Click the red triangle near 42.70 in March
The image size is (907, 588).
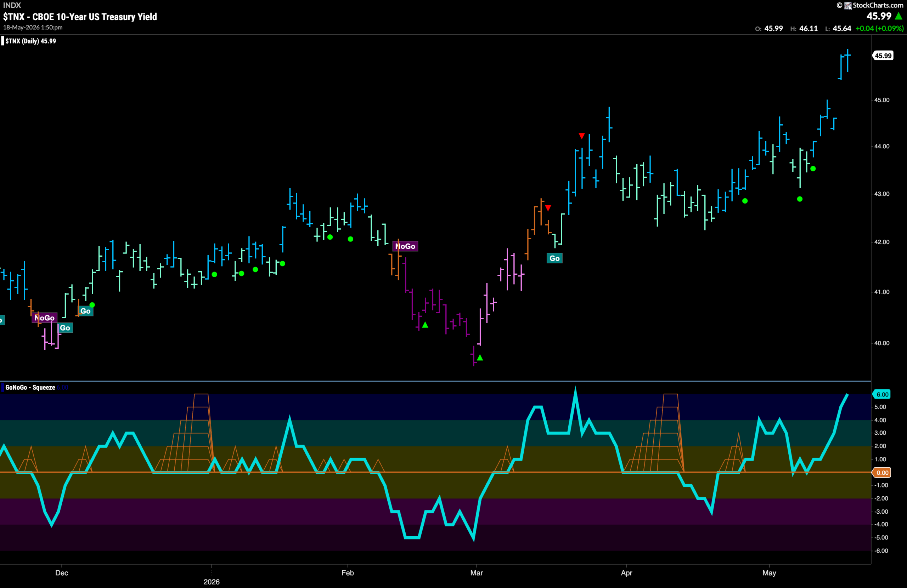[x=548, y=208]
